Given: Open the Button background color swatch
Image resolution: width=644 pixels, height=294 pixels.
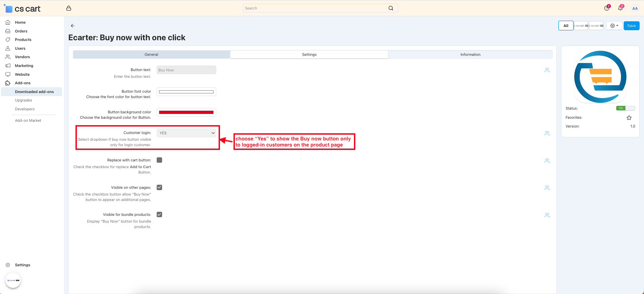Looking at the screenshot, I should 186,112.
